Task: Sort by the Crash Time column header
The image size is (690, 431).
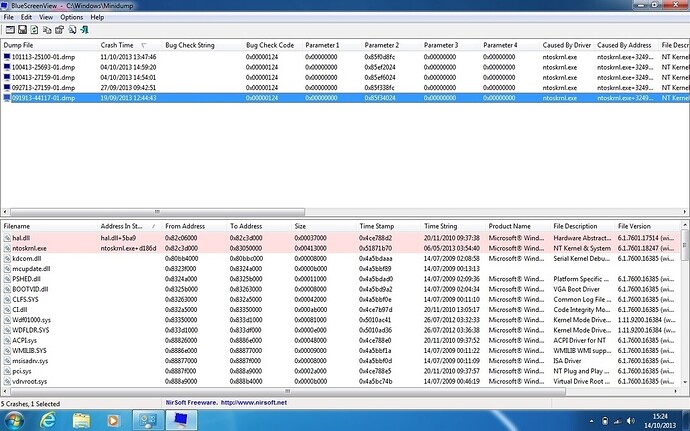Action: tap(129, 45)
